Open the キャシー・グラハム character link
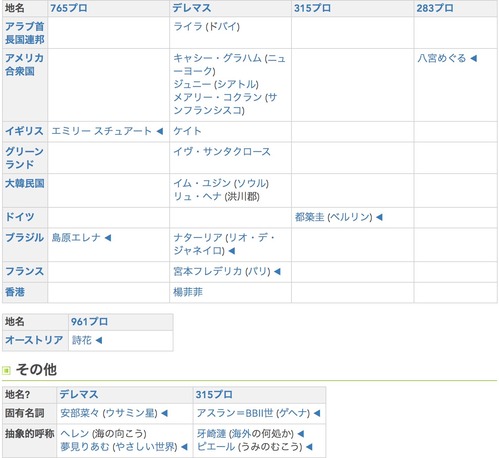Viewport: 499px width, 458px height. pyautogui.click(x=217, y=58)
